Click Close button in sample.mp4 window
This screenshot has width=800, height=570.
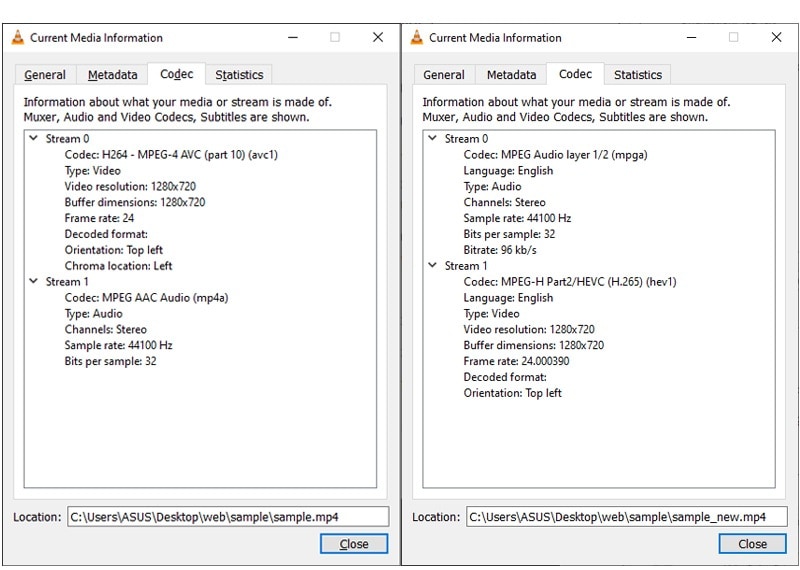[x=354, y=544]
